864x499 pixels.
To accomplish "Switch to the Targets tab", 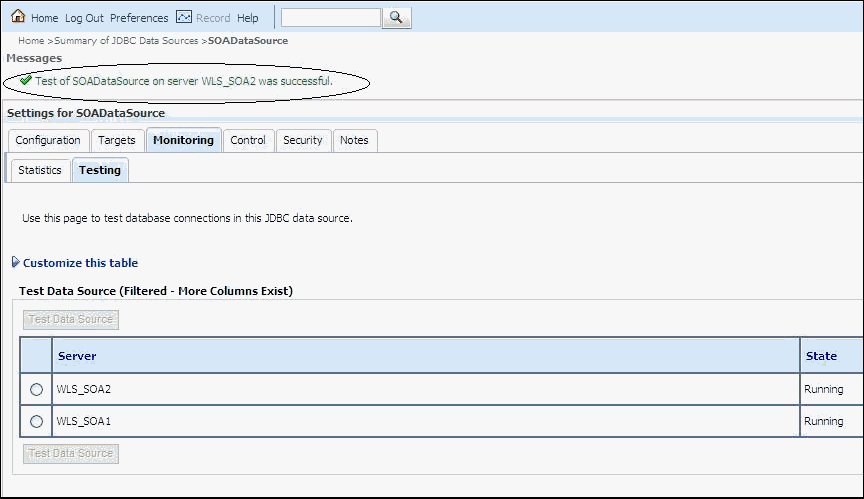I will point(117,140).
